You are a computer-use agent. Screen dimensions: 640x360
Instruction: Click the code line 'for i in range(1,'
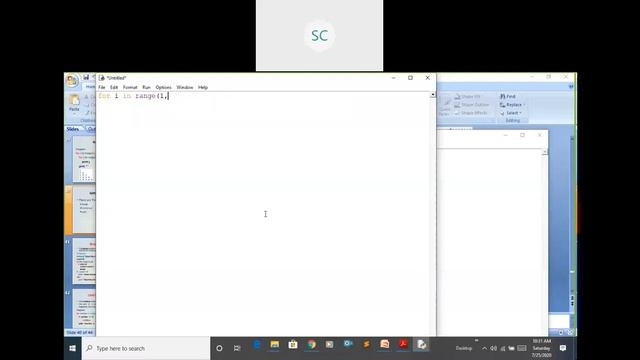[133, 96]
